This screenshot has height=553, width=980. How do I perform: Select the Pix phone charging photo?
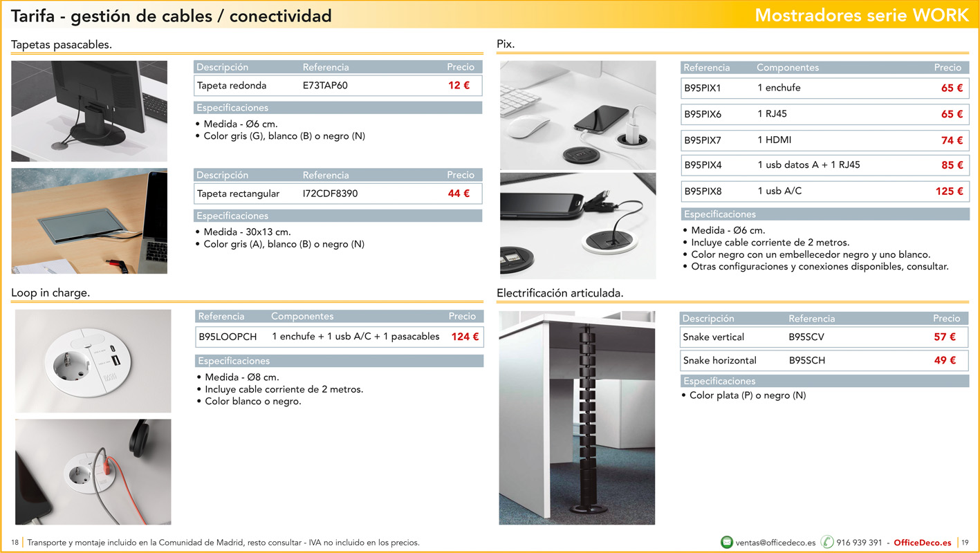[x=577, y=115]
